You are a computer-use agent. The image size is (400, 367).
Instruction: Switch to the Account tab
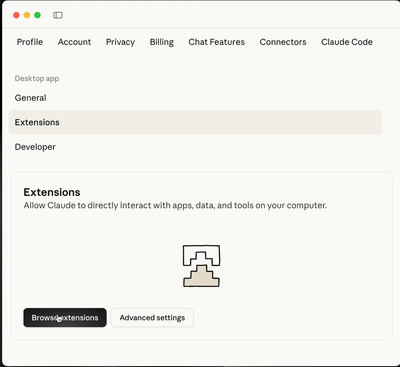point(74,42)
